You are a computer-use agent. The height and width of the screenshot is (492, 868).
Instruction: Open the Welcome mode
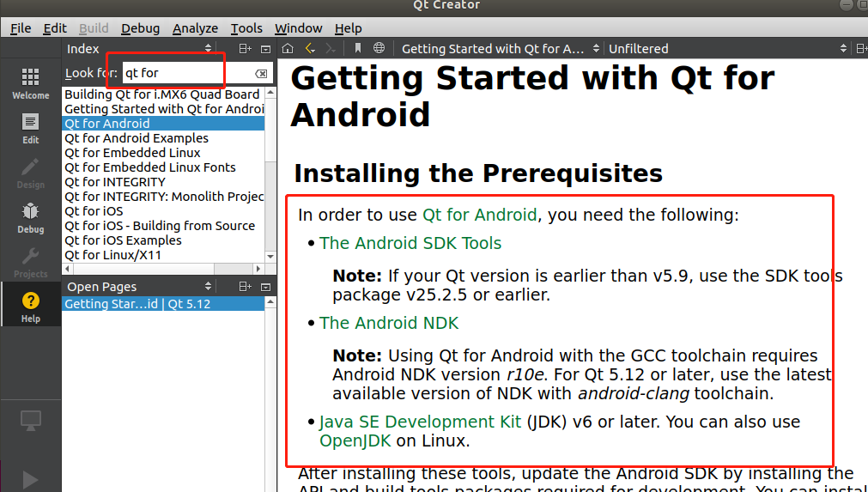tap(30, 83)
